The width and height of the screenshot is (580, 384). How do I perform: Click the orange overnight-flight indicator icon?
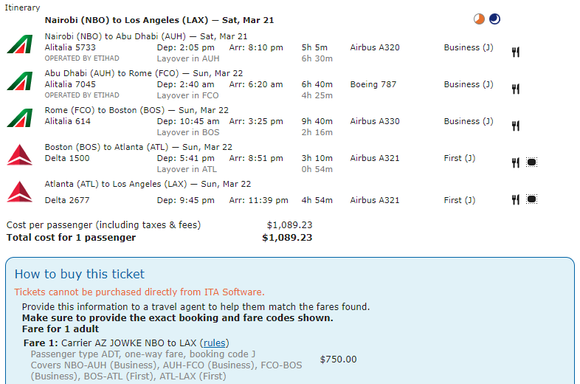[x=479, y=19]
